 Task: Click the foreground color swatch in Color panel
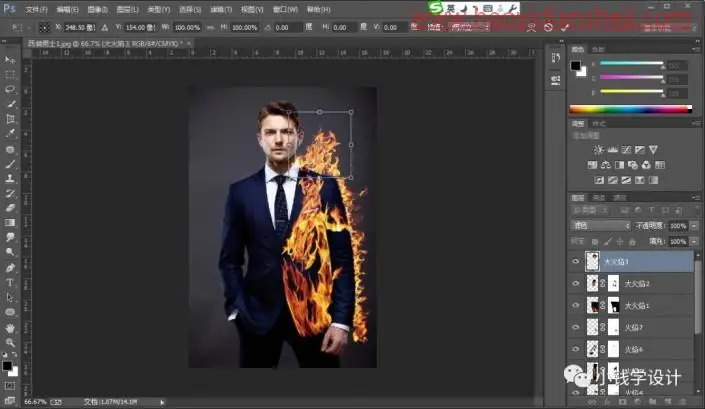(x=576, y=66)
